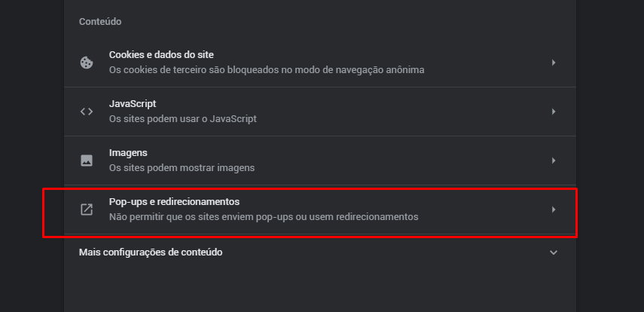This screenshot has width=644, height=312.
Task: Click the Conteúdo section heading
Action: pos(100,22)
